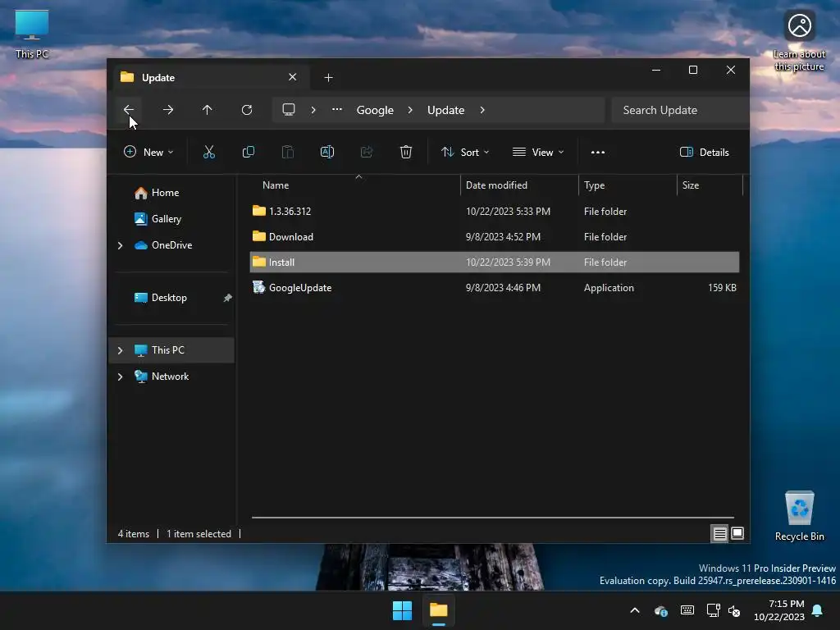
Task: Switch to details list view in status bar
Action: tap(720, 533)
